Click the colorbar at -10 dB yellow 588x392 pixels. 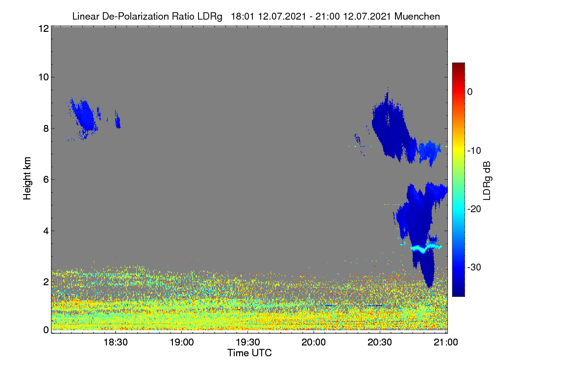click(458, 150)
